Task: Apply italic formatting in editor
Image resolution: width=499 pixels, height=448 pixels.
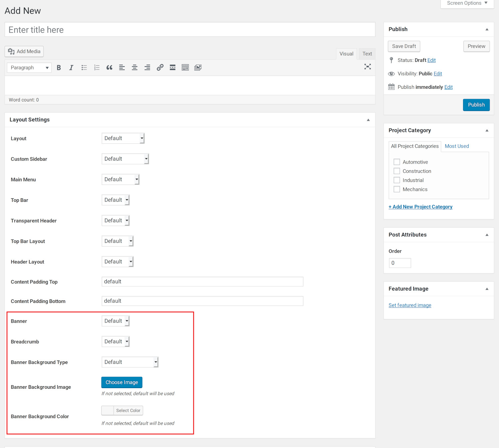Action: coord(71,68)
